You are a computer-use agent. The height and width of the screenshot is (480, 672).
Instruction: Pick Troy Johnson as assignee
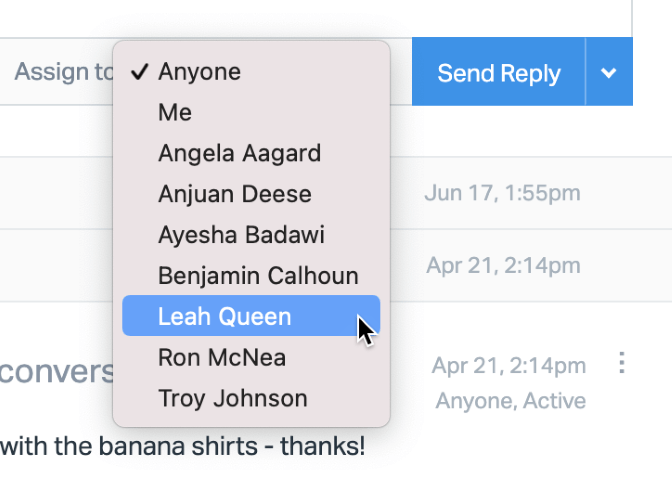coord(232,398)
